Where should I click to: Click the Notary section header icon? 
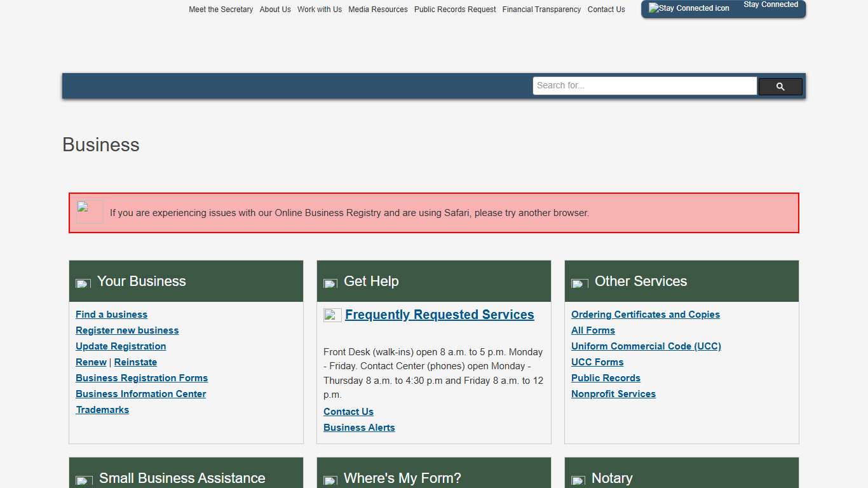(578, 480)
